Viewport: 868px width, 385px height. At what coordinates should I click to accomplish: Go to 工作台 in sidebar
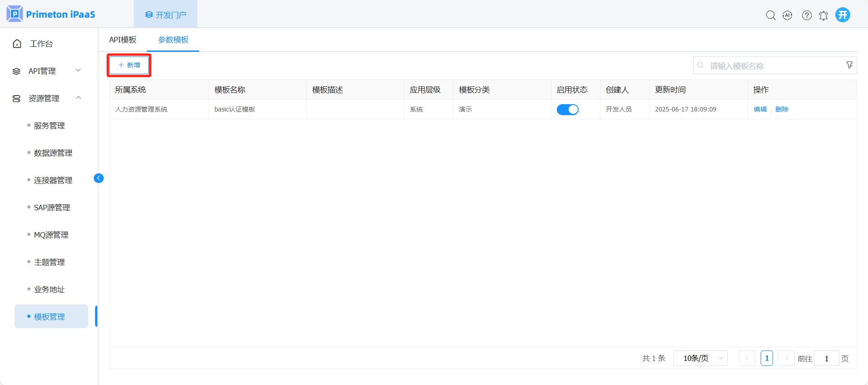41,44
